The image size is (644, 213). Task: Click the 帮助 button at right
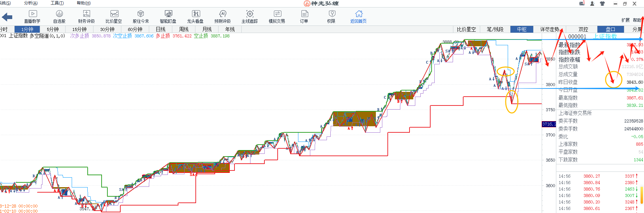(x=637, y=20)
